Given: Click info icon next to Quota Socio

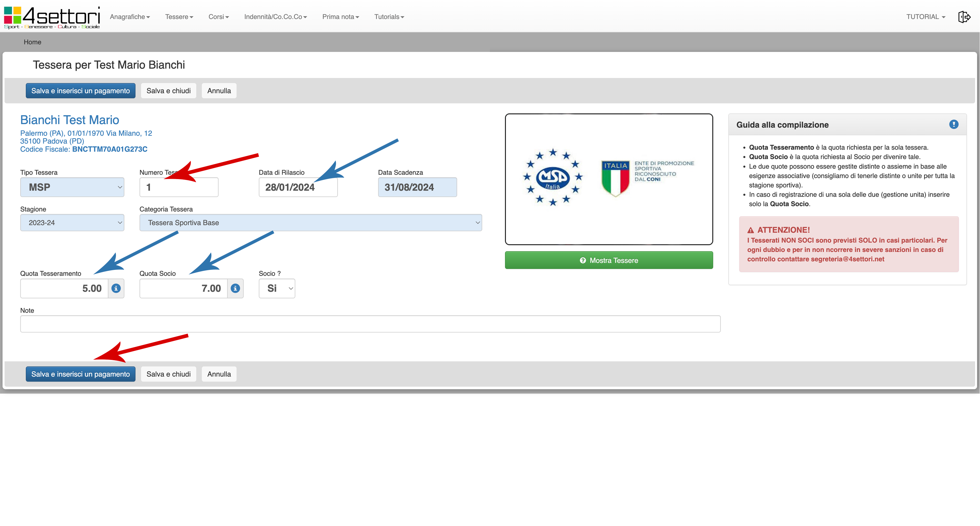Looking at the screenshot, I should click(236, 288).
